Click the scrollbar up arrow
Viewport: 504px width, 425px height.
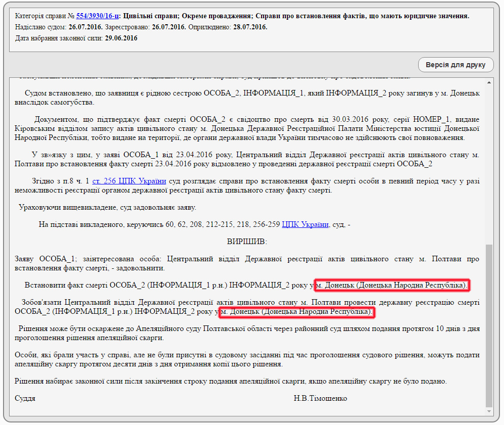[488, 82]
